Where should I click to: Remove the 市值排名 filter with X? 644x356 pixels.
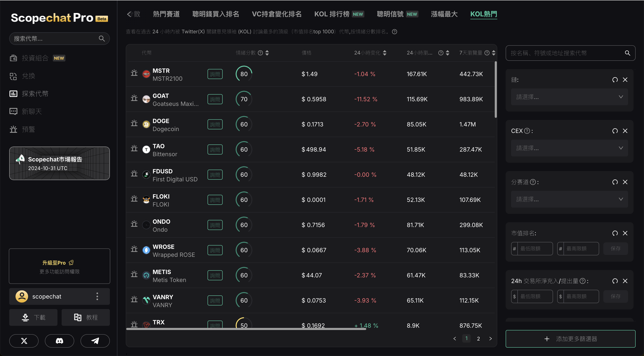tap(625, 233)
